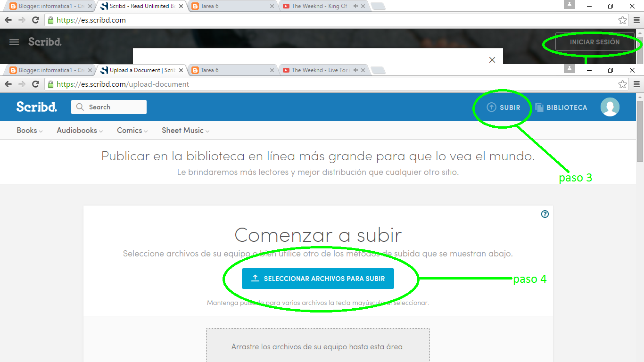
Task: Click INICIAR SESIÓN in the top window
Action: [x=594, y=42]
